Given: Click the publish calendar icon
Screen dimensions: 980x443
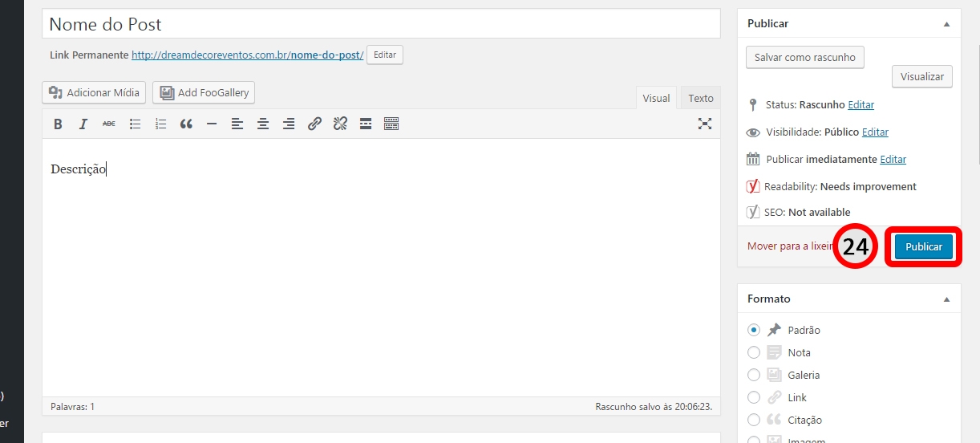Looking at the screenshot, I should pyautogui.click(x=753, y=159).
